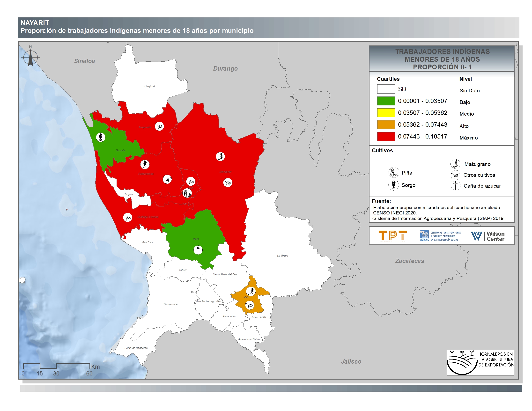Click the Otros cultivos legend icon
The image size is (532, 411).
[x=455, y=175]
